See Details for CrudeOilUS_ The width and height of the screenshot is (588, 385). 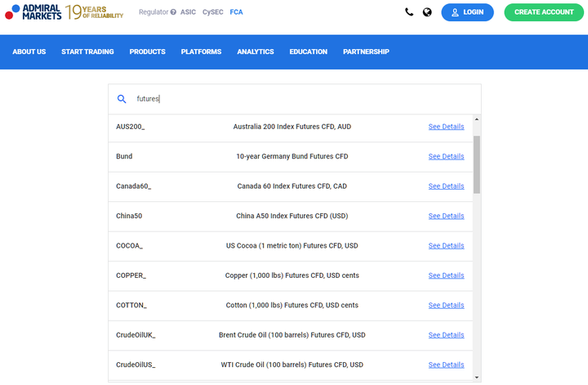[446, 365]
